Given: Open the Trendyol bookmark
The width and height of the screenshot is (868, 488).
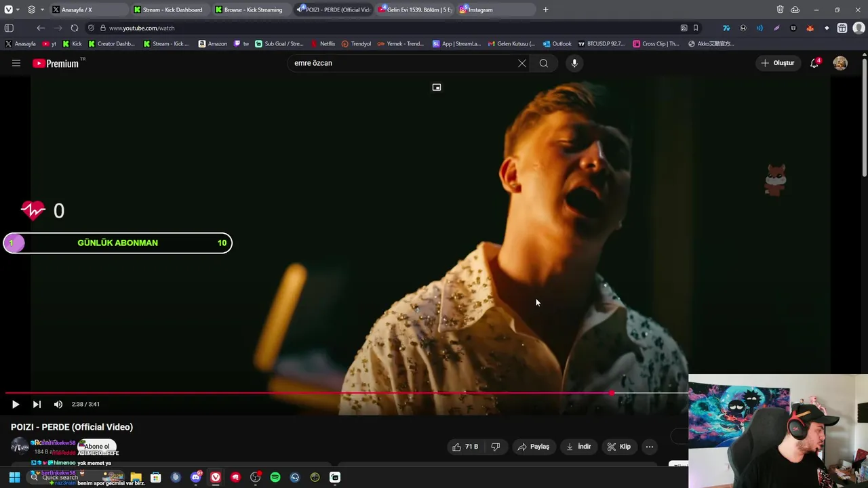Looking at the screenshot, I should [357, 44].
